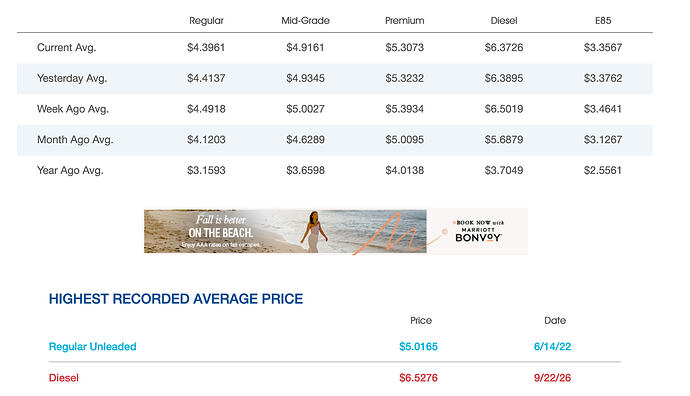Select the Mid-Grade column header
Image resolution: width=690 pixels, height=396 pixels.
click(x=305, y=21)
